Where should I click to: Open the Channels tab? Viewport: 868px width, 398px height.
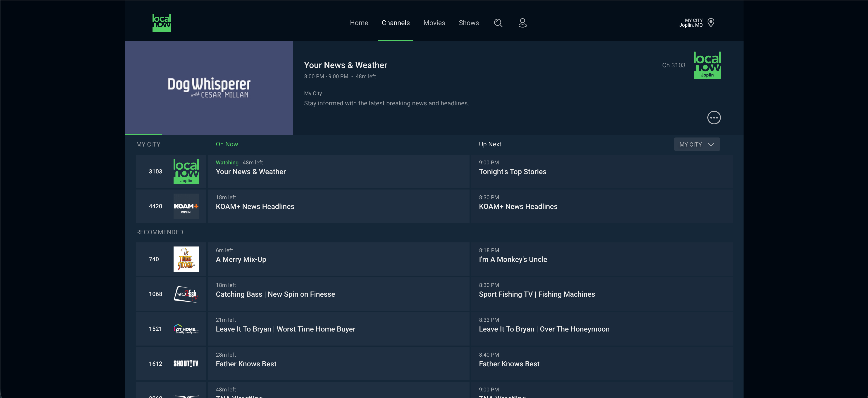click(x=396, y=23)
